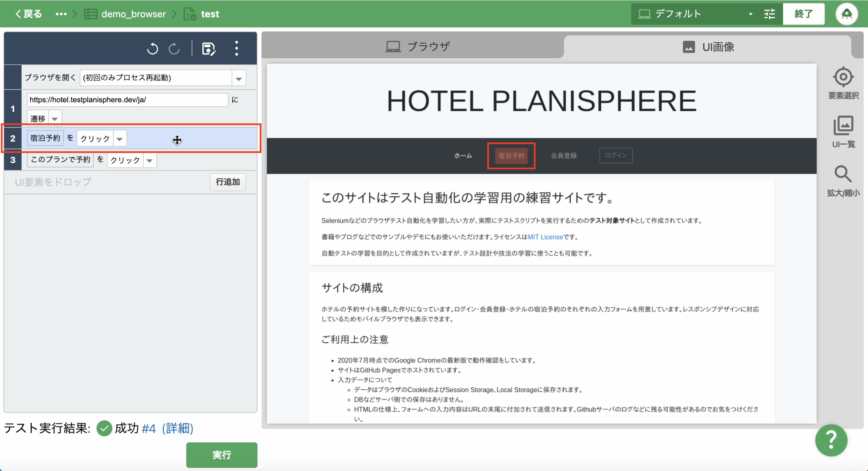Screen dimensions: 868x471
Task: Click the element select target icon
Action: [843, 77]
